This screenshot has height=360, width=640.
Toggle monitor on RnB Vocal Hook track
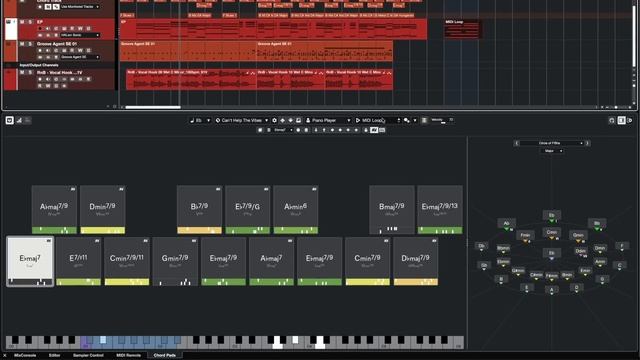click(48, 79)
